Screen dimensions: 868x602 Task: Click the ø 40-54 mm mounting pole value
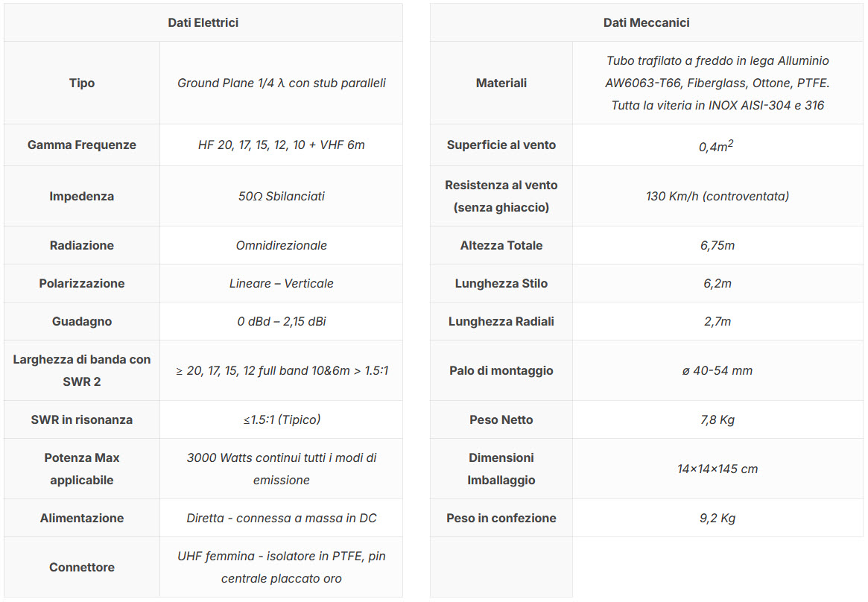[x=717, y=370]
